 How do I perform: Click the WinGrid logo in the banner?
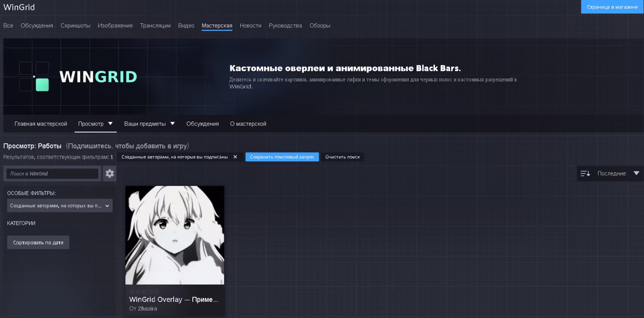(78, 76)
